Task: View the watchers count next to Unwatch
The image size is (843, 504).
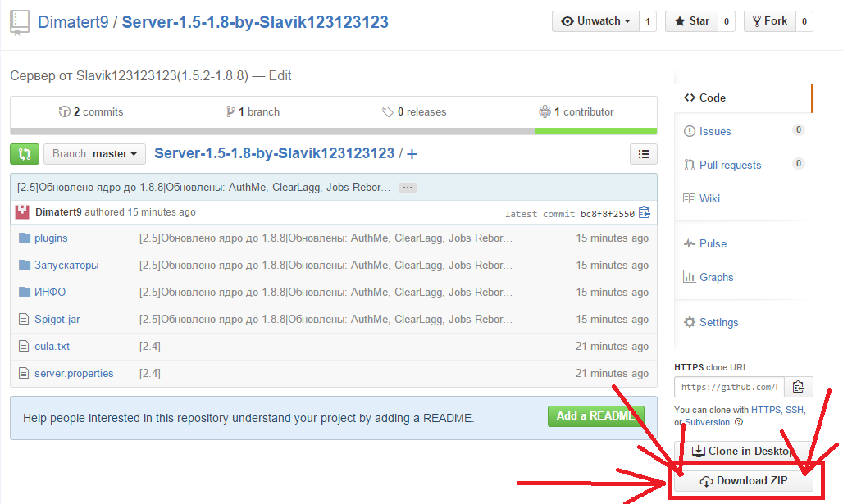Action: click(648, 21)
